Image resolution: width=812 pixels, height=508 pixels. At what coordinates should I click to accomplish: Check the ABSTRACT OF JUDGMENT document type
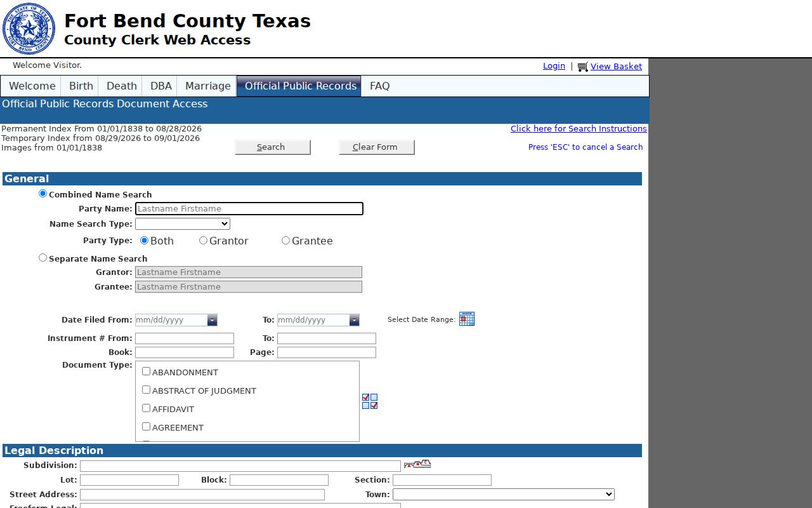(x=146, y=390)
